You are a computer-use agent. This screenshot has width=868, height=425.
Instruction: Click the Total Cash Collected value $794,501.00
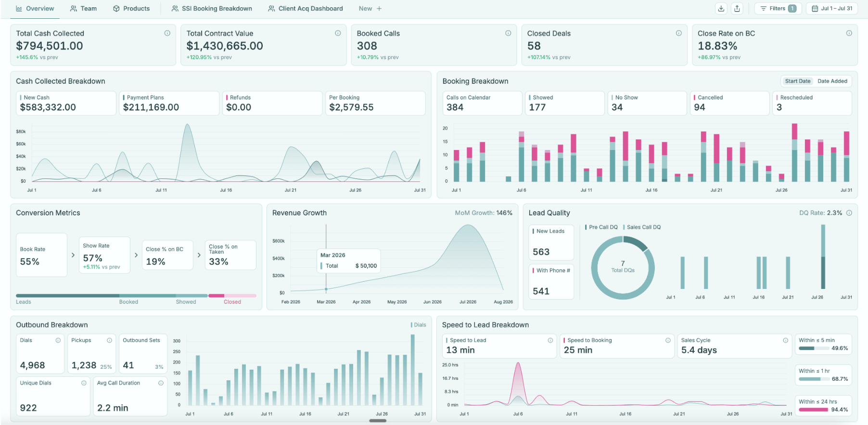50,46
